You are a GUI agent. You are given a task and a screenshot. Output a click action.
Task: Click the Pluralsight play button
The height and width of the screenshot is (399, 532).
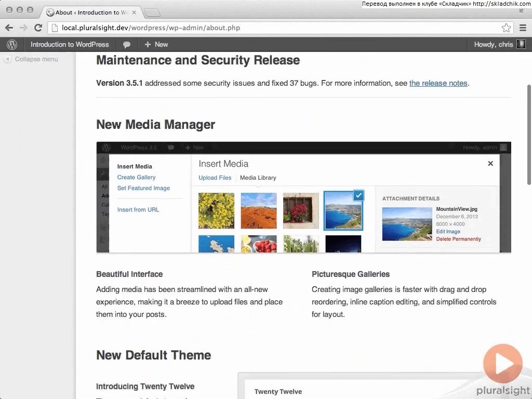(x=503, y=364)
